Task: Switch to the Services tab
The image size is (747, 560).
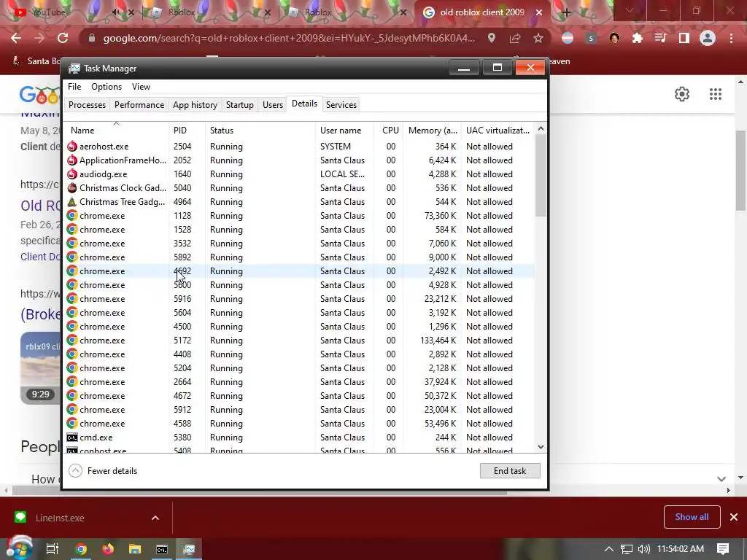Action: [341, 105]
